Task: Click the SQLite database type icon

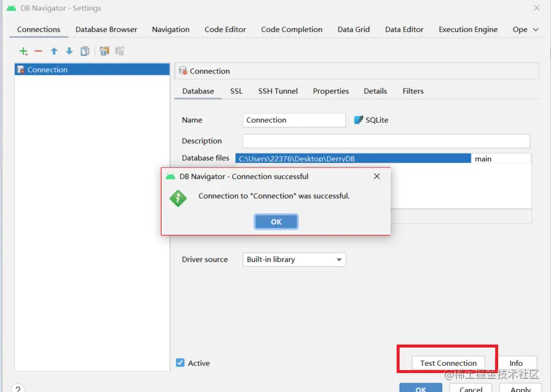Action: coord(358,120)
